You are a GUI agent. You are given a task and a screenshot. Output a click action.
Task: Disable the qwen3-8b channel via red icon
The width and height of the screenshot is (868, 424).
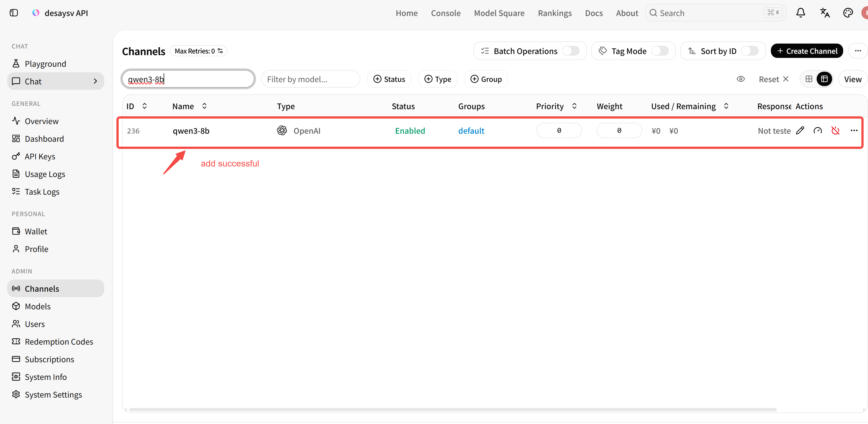[836, 130]
